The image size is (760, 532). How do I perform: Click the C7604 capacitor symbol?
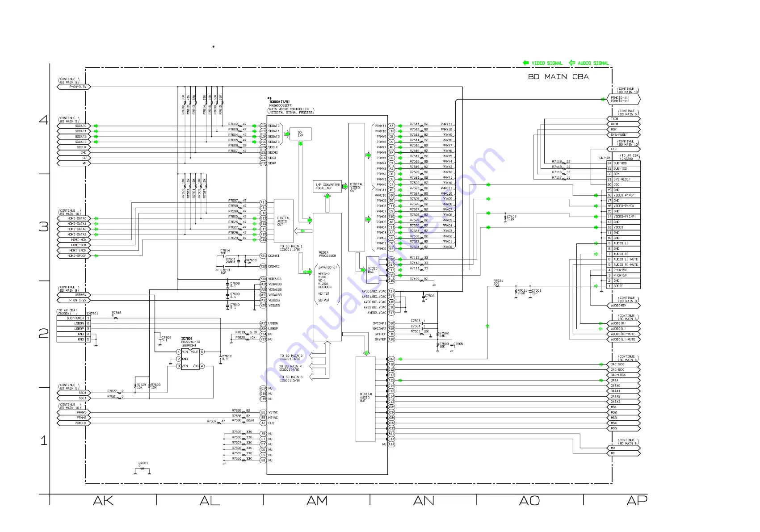pos(160,339)
